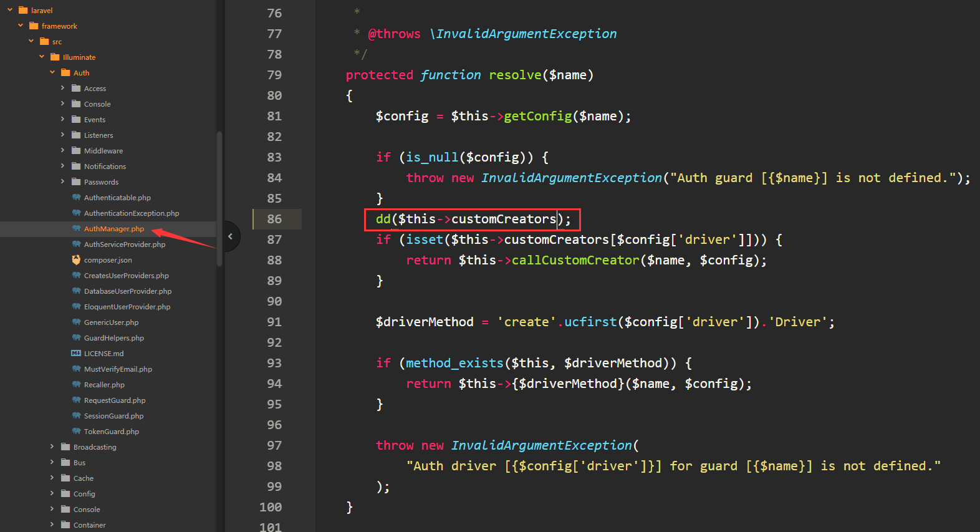Click the PHP icon of RequestGuard.php

tap(76, 400)
